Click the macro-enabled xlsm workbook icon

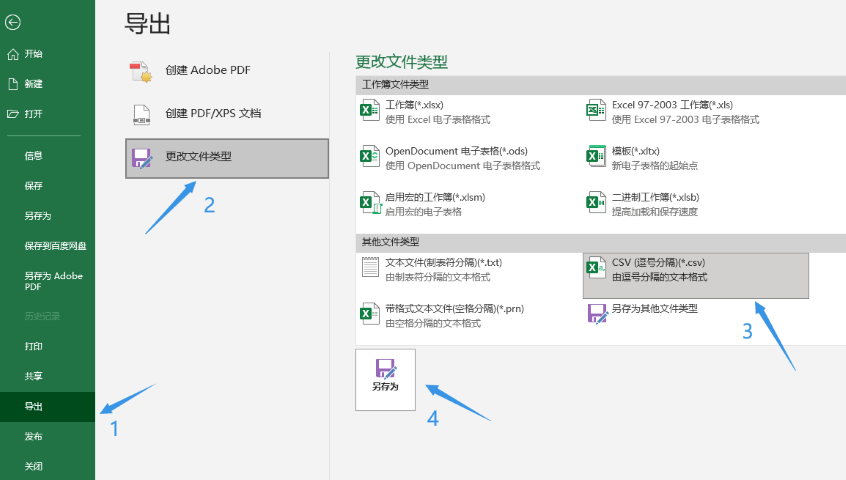(371, 202)
